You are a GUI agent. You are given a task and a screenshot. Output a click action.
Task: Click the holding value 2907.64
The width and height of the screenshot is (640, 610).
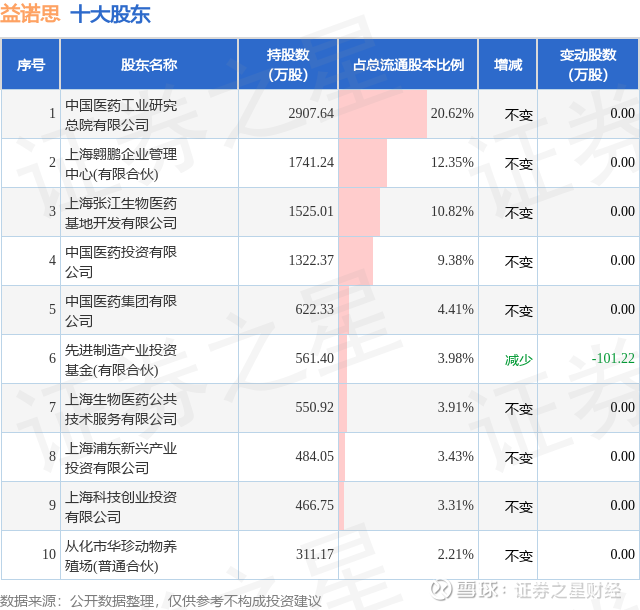pyautogui.click(x=311, y=113)
